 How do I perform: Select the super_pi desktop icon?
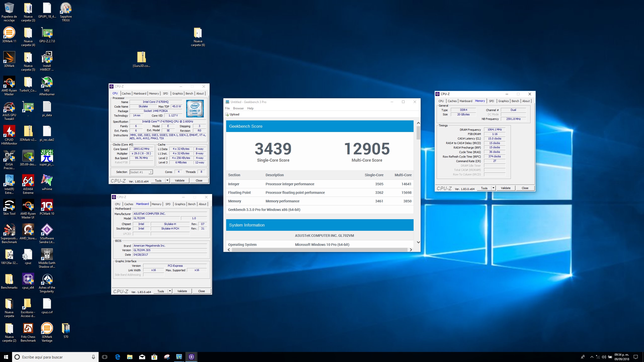point(47,158)
